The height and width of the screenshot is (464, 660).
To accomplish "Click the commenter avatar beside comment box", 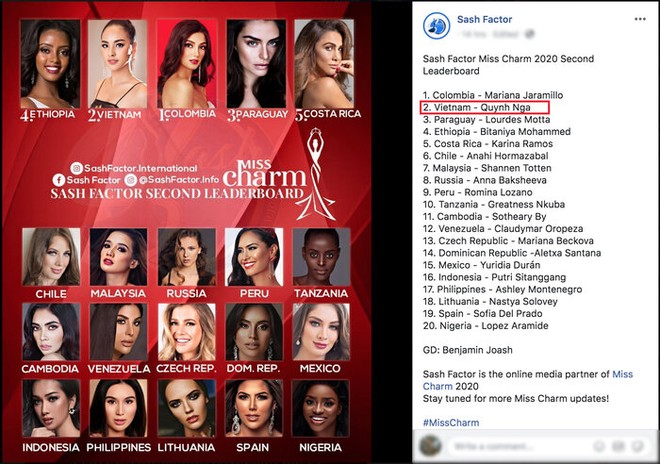I will 431,446.
